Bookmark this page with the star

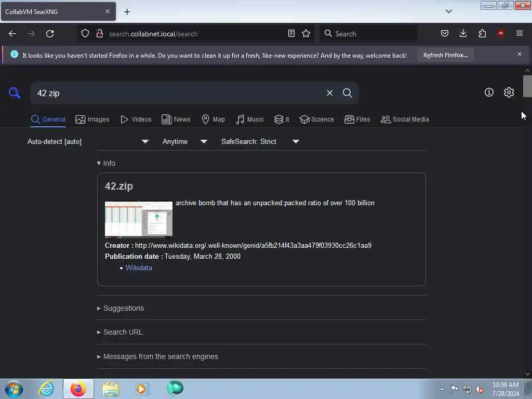coord(306,33)
